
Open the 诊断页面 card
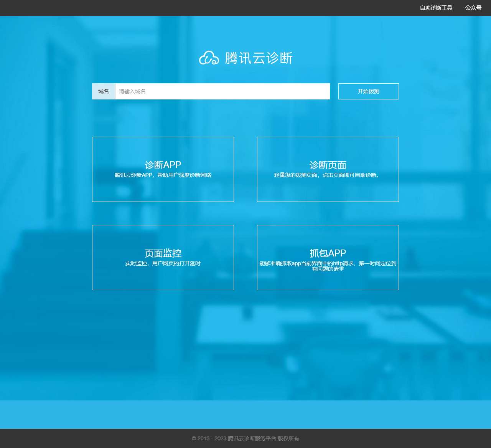click(x=328, y=169)
